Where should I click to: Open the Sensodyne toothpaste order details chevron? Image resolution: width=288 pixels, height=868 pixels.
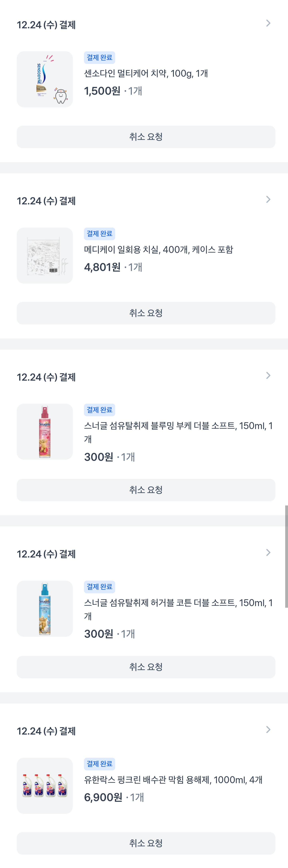[268, 23]
